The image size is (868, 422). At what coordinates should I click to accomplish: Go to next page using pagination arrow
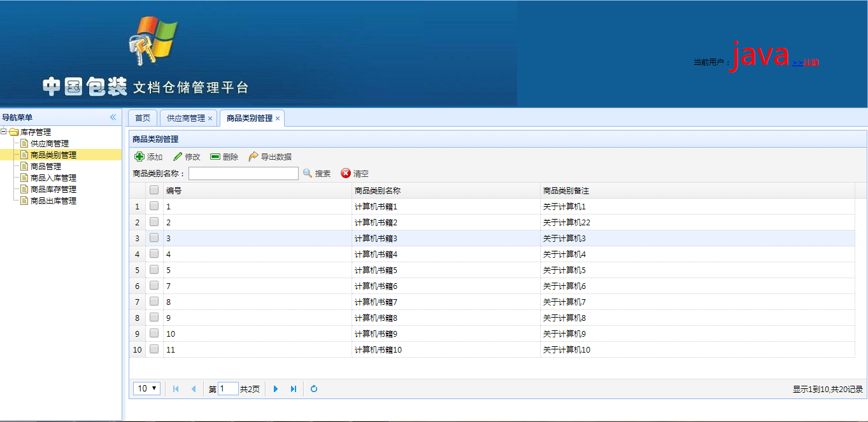coord(276,389)
